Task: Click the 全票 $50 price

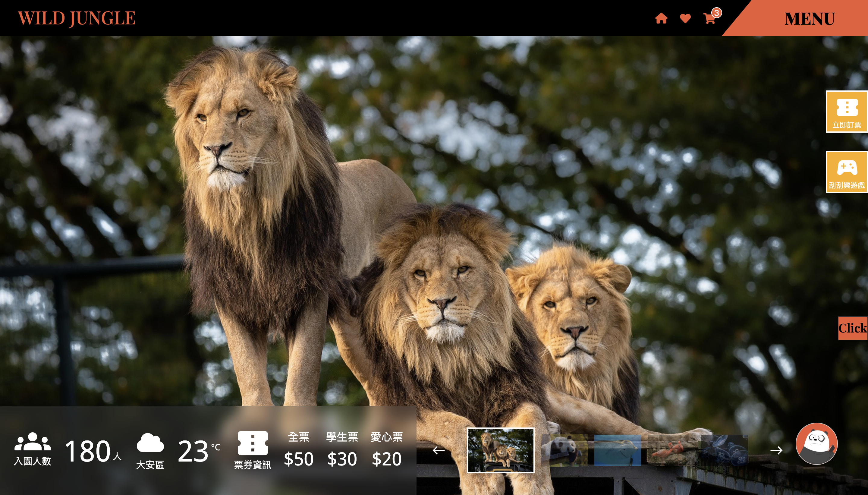Action: (x=298, y=459)
